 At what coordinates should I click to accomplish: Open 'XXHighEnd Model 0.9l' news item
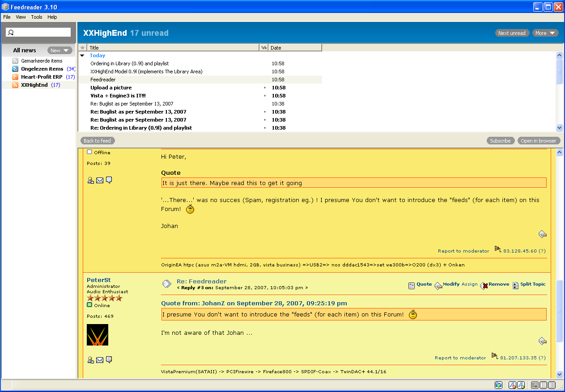(146, 72)
